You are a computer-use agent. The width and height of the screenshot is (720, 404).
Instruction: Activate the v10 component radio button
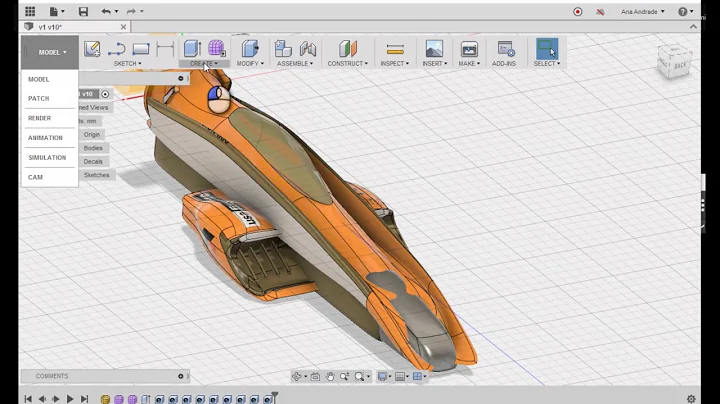(x=105, y=94)
